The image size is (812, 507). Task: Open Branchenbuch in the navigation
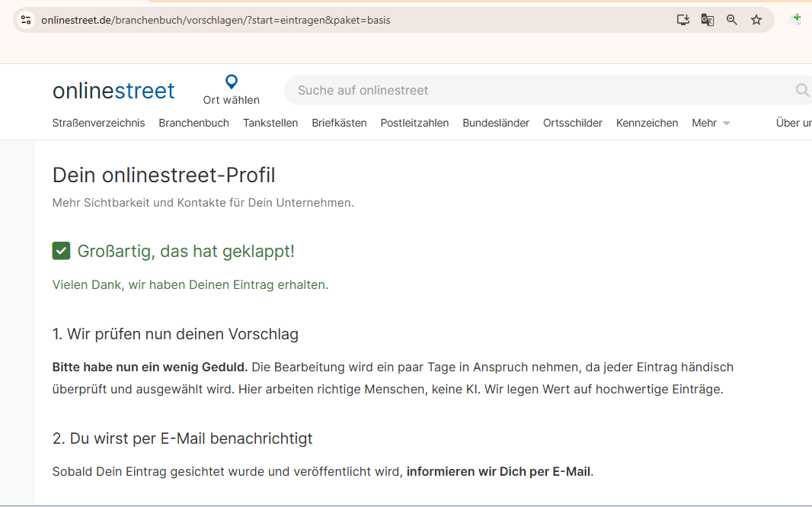(193, 123)
